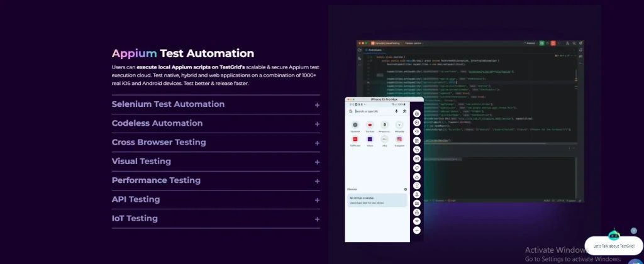The height and width of the screenshot is (264, 644).
Task: Expand the Codeless Automation section plus sign
Action: tap(317, 124)
